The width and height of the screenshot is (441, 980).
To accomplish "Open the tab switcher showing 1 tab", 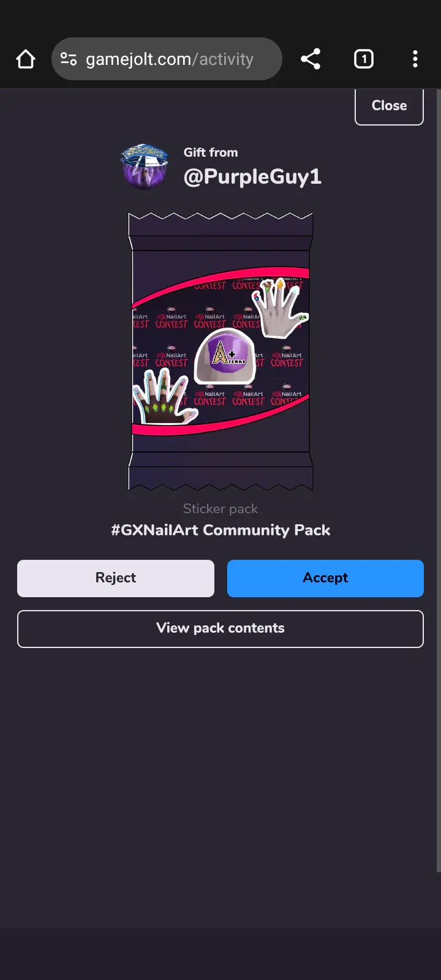I will click(x=364, y=59).
